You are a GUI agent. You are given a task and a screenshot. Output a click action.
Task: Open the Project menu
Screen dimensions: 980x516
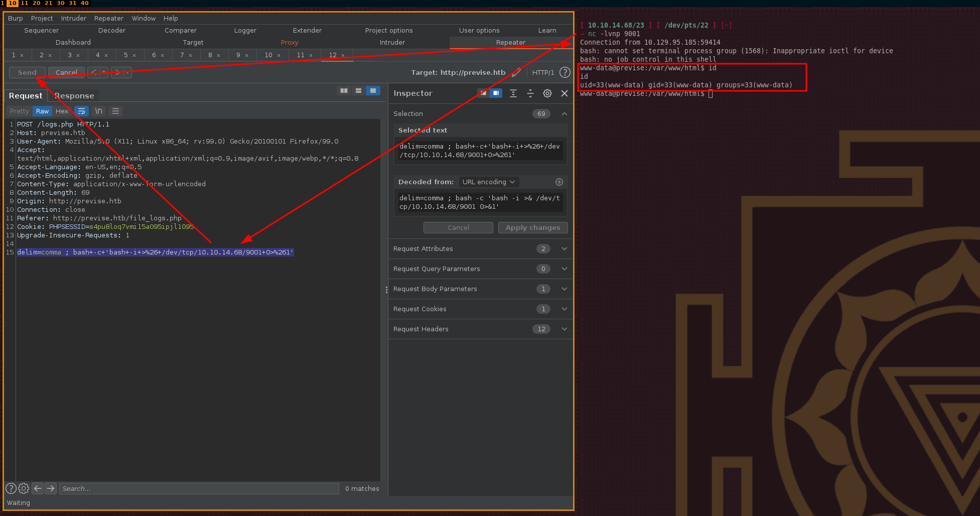(42, 18)
